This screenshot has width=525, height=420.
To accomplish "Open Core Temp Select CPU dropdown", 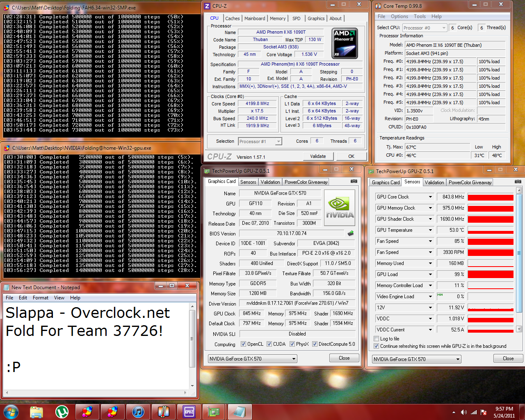I will [425, 28].
